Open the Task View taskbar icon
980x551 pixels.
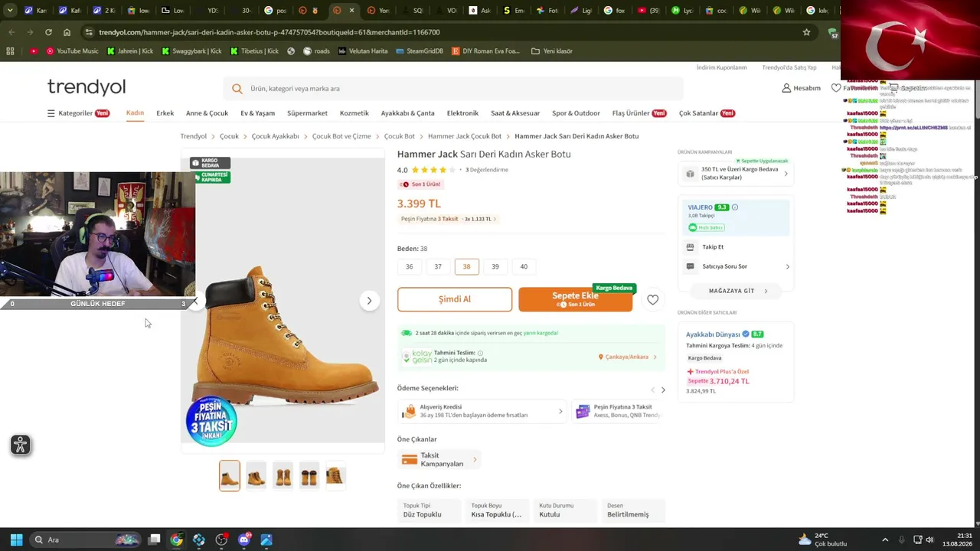pyautogui.click(x=154, y=540)
